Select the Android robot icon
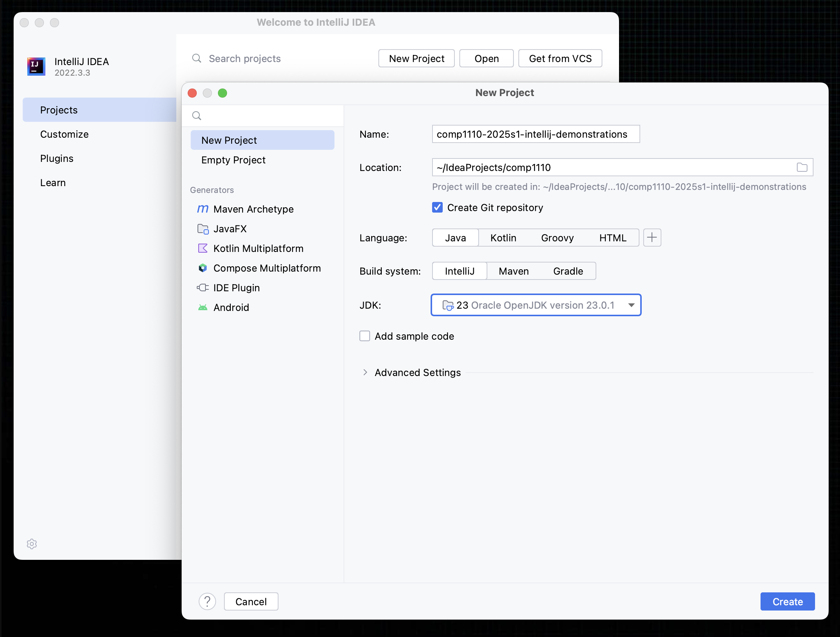 pyautogui.click(x=203, y=308)
